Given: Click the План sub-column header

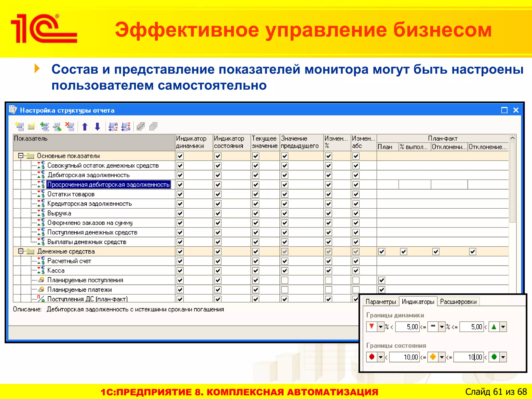Looking at the screenshot, I should 388,147.
